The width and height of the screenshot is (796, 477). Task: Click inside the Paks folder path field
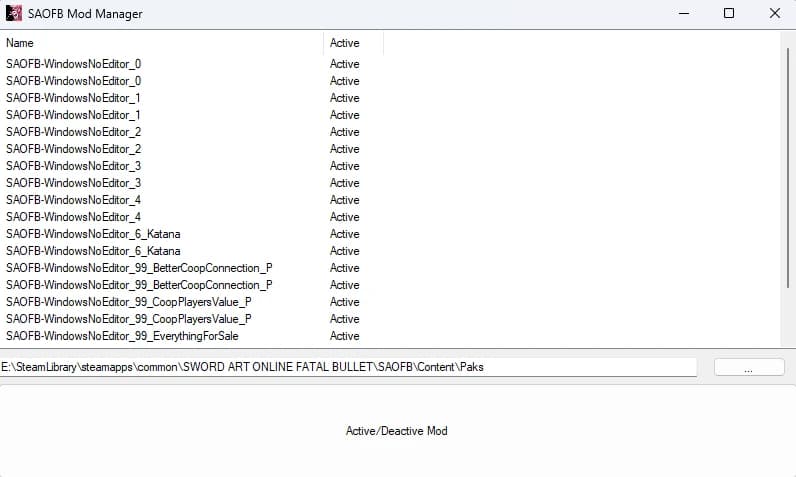(348, 367)
